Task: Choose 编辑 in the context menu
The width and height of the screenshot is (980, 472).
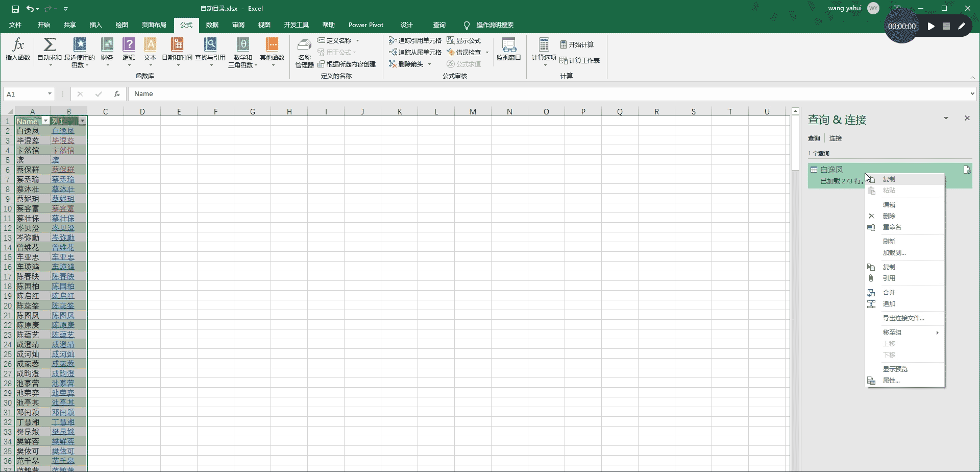Action: click(905, 205)
